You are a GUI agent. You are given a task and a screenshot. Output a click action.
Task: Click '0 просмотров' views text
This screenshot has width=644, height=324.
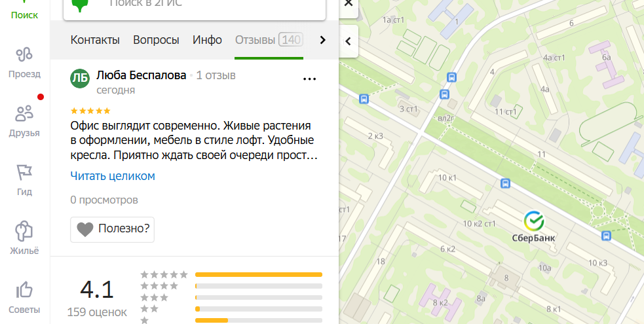tap(104, 200)
